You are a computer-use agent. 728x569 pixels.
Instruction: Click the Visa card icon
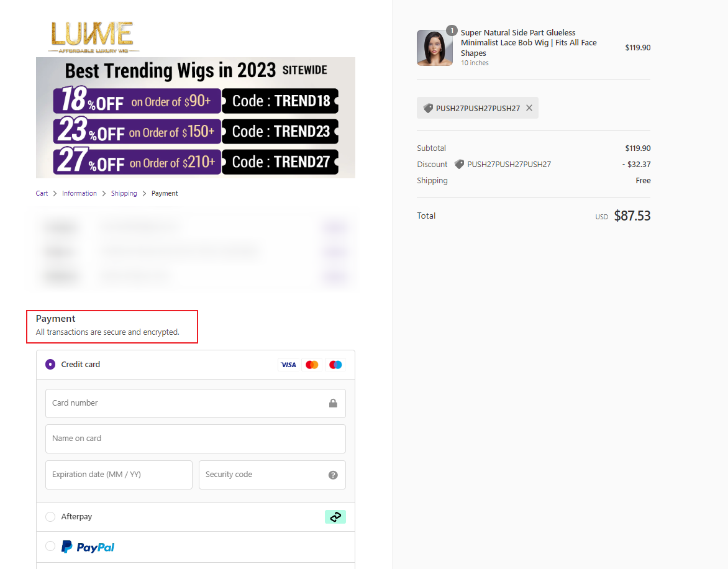pyautogui.click(x=288, y=365)
